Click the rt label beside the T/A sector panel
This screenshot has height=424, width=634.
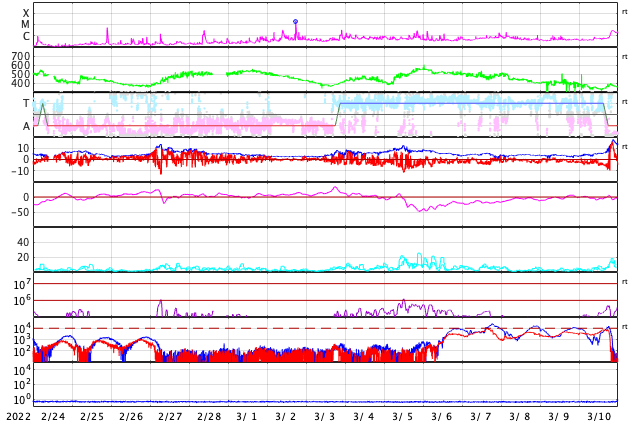tap(625, 102)
